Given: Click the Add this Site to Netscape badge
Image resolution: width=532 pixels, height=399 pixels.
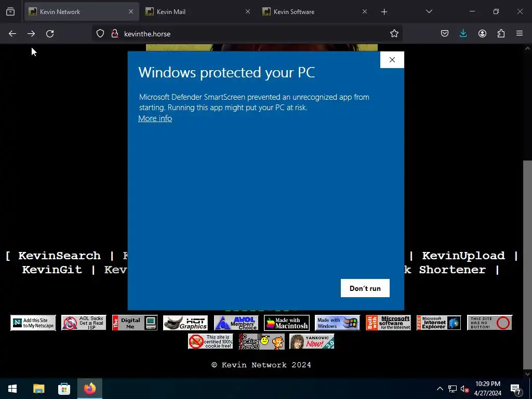Looking at the screenshot, I should tap(33, 323).
